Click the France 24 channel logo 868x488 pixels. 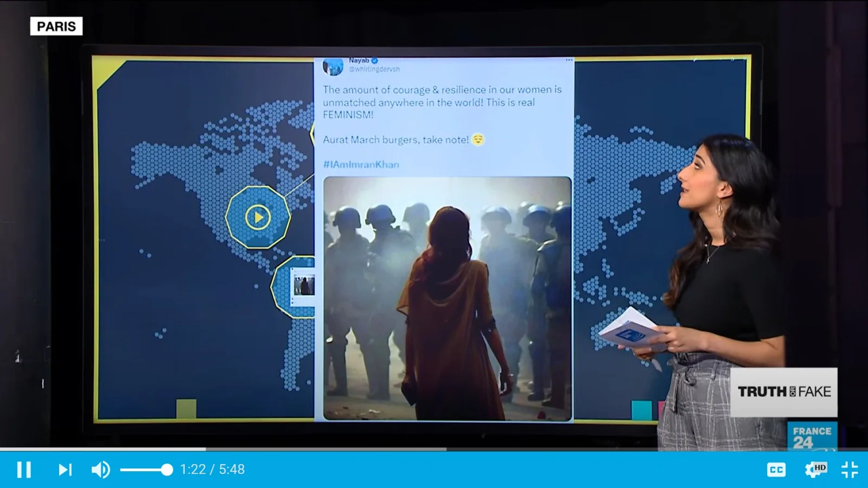[x=812, y=436]
